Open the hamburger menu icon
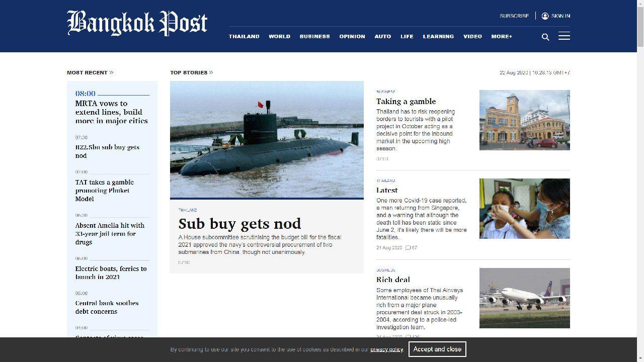 coord(564,36)
